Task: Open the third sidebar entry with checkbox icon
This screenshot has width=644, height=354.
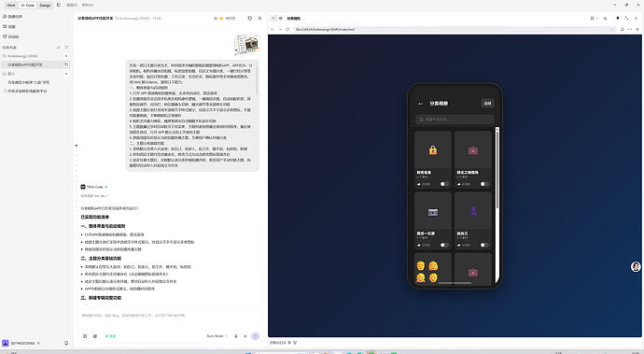Action: [11, 36]
